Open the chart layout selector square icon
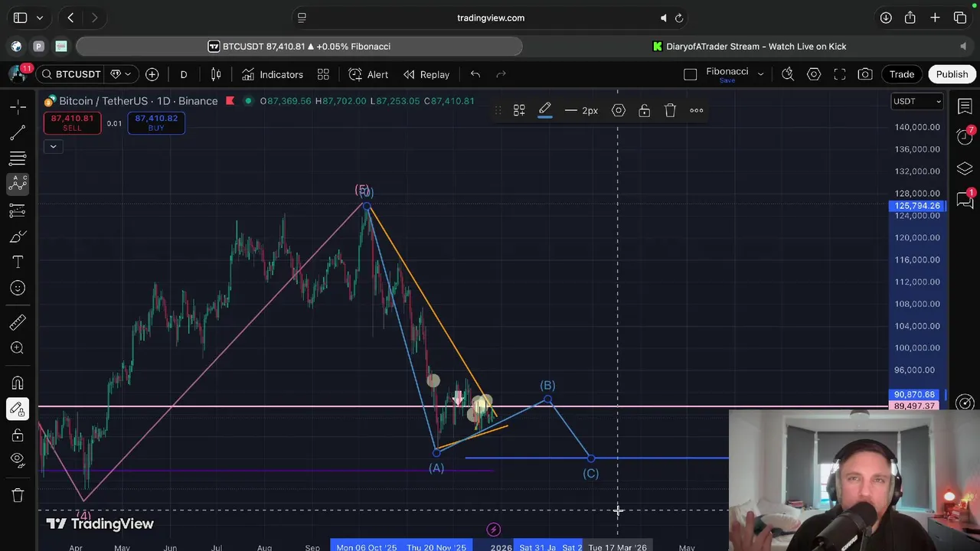Image resolution: width=980 pixels, height=551 pixels. pos(690,74)
